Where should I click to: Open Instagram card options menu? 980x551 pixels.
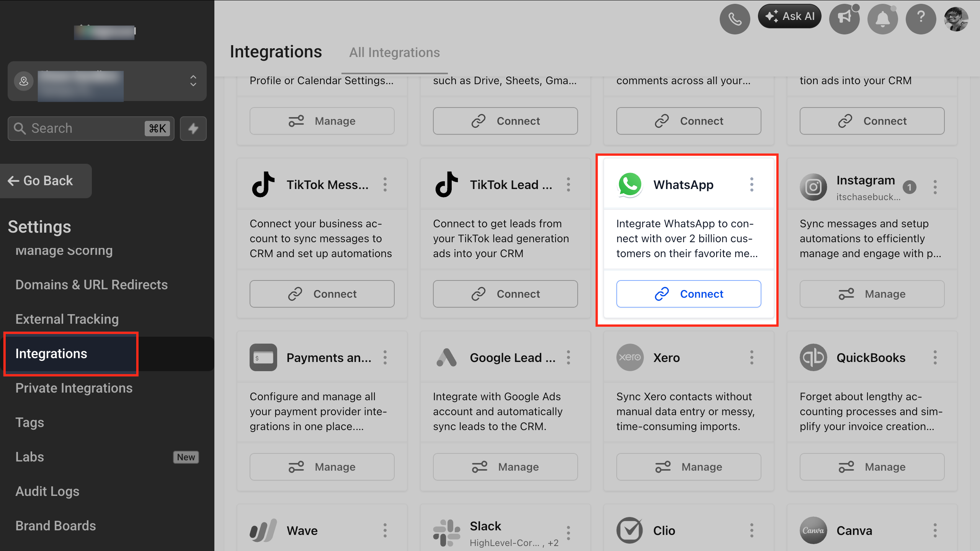click(935, 187)
